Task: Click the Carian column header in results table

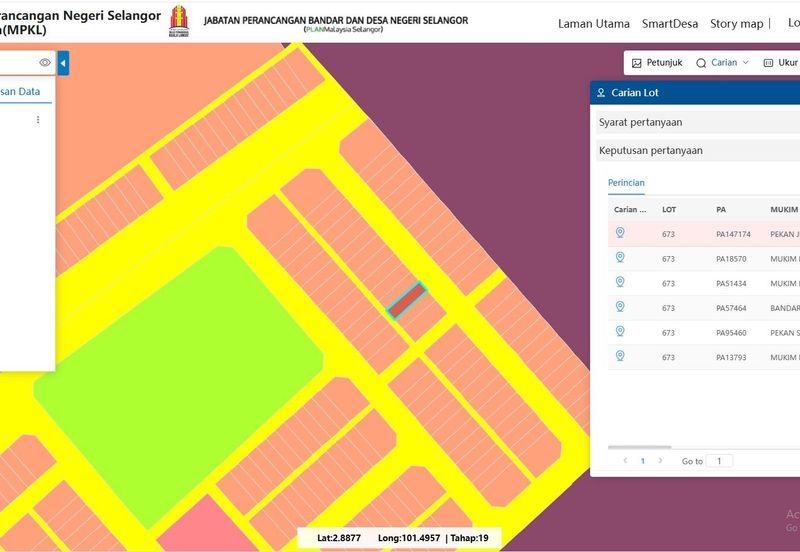Action: [x=630, y=210]
